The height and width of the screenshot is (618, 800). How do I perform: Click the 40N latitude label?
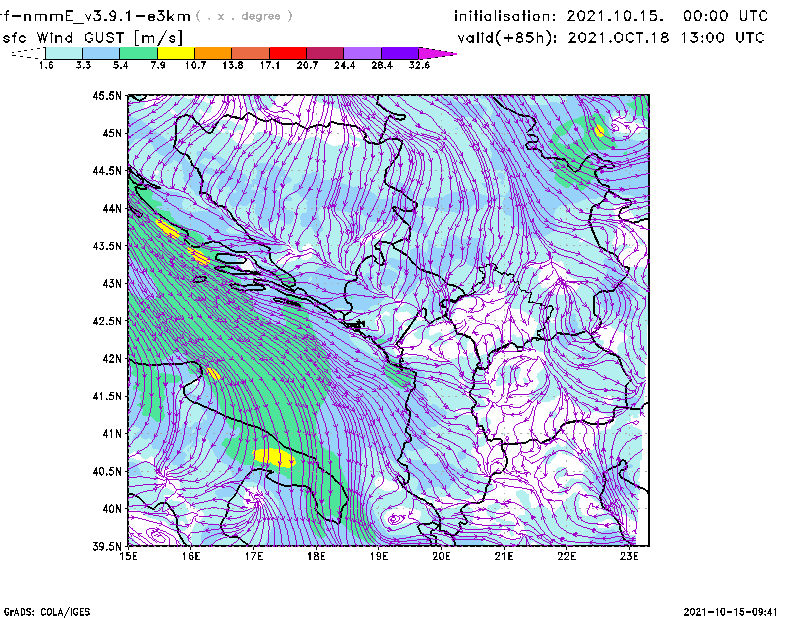point(112,509)
